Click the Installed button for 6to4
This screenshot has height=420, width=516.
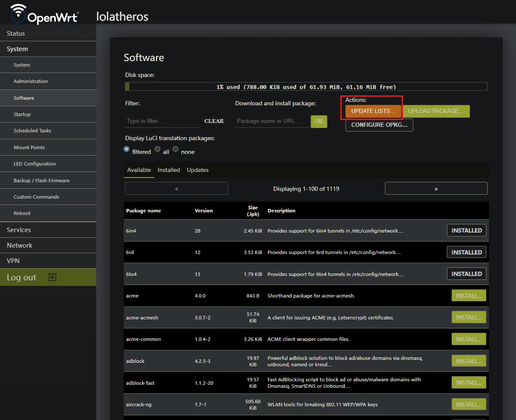tap(467, 274)
